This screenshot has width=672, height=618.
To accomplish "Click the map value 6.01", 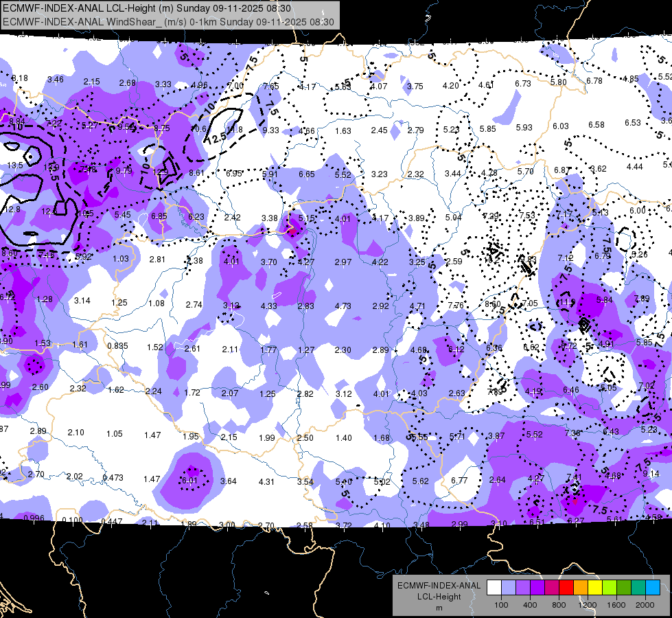I will click(190, 481).
